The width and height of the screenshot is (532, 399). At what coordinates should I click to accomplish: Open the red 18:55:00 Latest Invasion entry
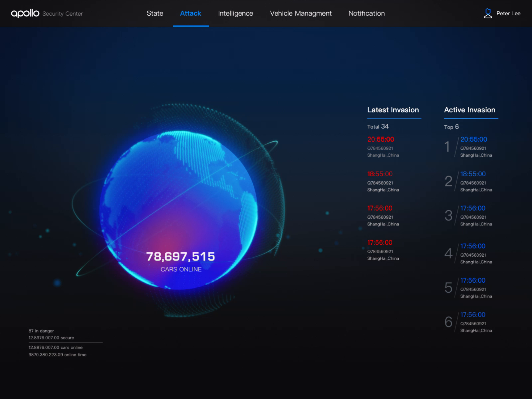click(380, 174)
